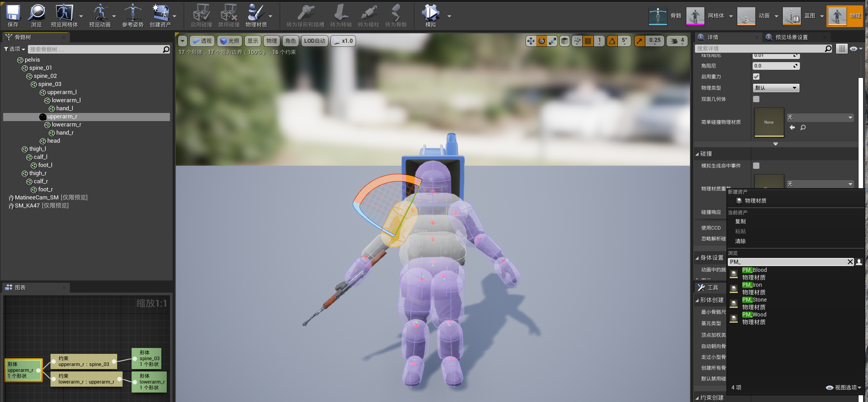Select the 骨骼 skeleton mode icon
Viewport: 868px width, 402px height.
pyautogui.click(x=658, y=16)
